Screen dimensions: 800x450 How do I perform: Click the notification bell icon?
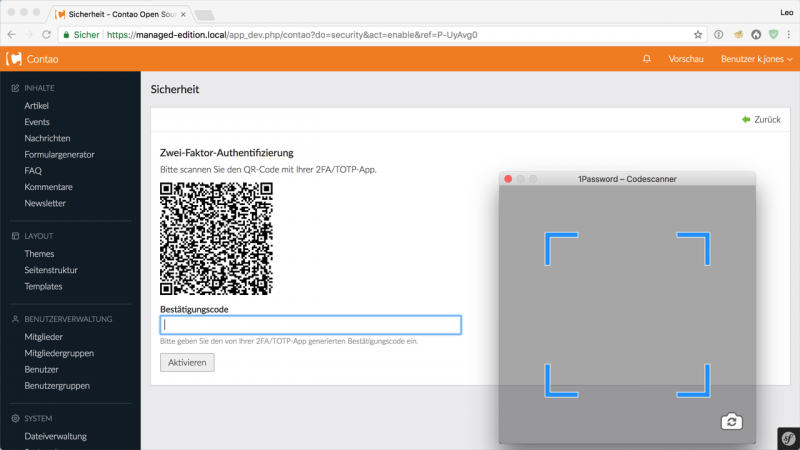click(647, 59)
